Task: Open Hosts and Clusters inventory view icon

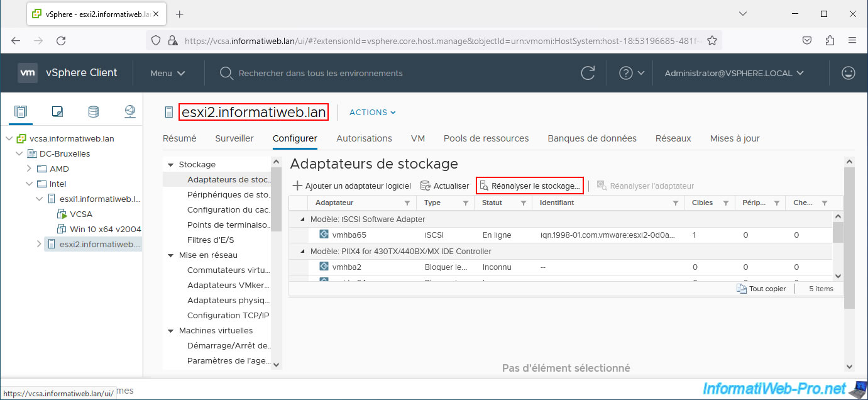Action: (21, 112)
